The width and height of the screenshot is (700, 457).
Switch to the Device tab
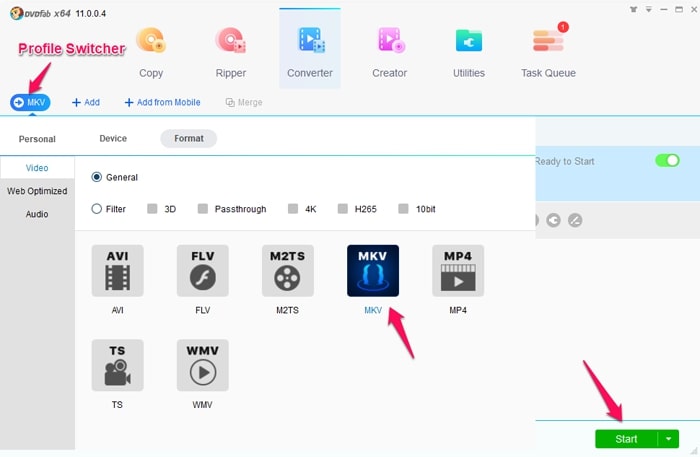click(113, 138)
